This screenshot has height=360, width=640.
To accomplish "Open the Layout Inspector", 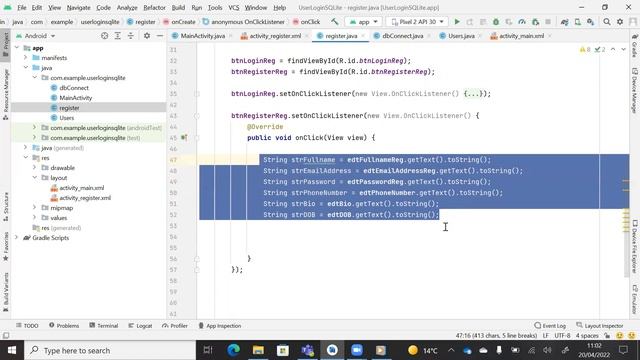I will (600, 325).
